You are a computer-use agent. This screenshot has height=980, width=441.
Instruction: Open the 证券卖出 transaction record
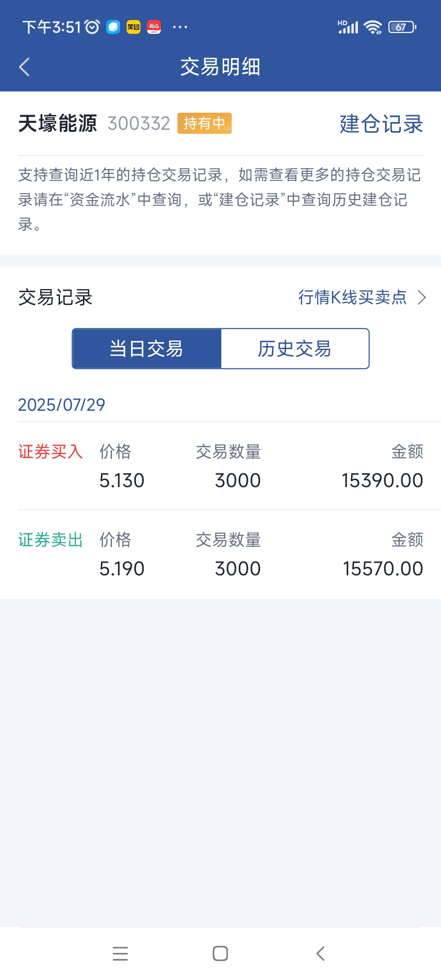(x=220, y=554)
